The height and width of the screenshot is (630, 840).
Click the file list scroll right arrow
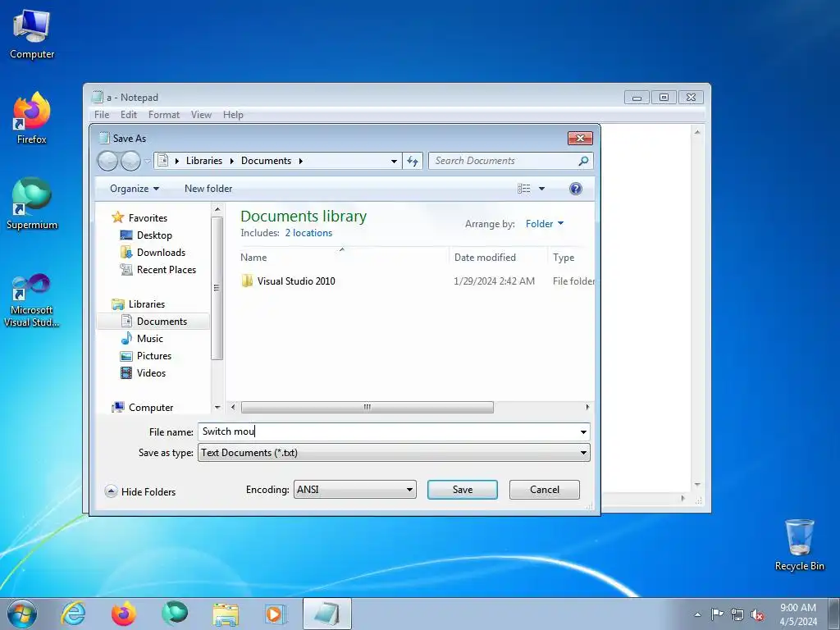click(x=587, y=407)
